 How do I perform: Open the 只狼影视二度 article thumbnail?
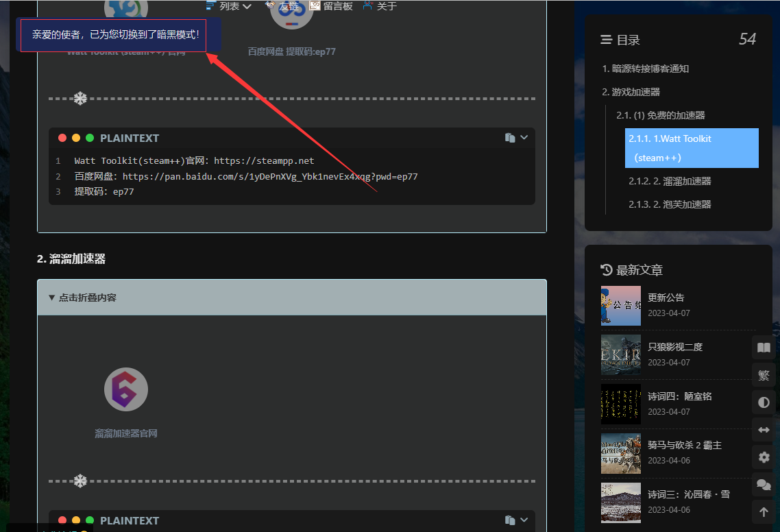point(620,354)
